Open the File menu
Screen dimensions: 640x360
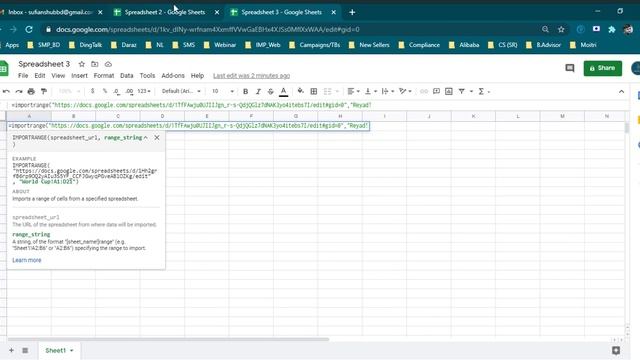click(x=23, y=76)
